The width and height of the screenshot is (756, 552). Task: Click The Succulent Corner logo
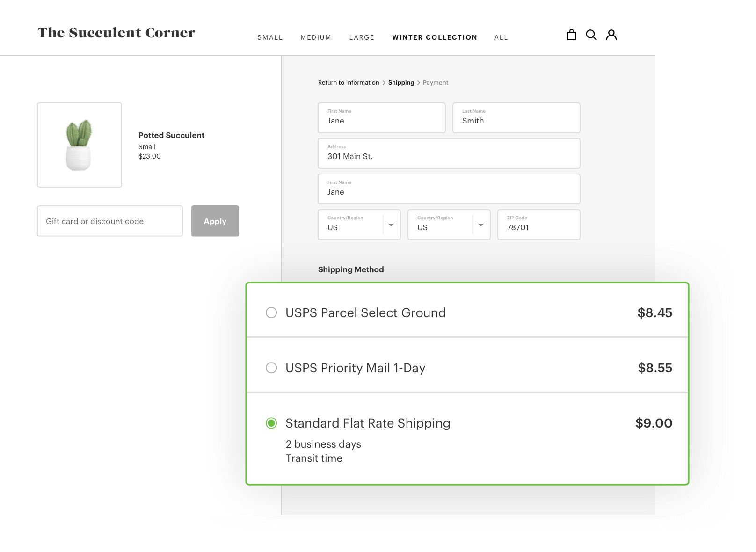coord(116,33)
